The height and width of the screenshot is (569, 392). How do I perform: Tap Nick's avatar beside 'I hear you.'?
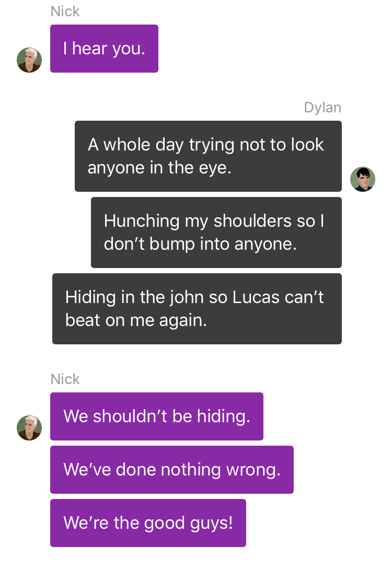[29, 60]
